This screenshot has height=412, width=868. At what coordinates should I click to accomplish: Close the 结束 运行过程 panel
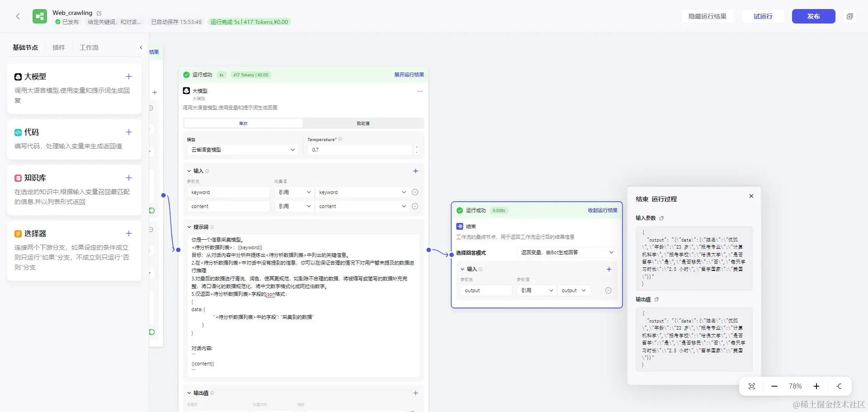751,196
